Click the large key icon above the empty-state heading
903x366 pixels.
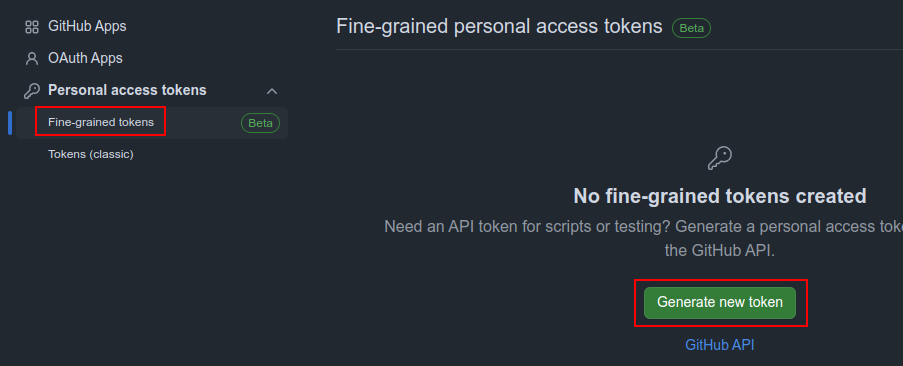(x=720, y=158)
